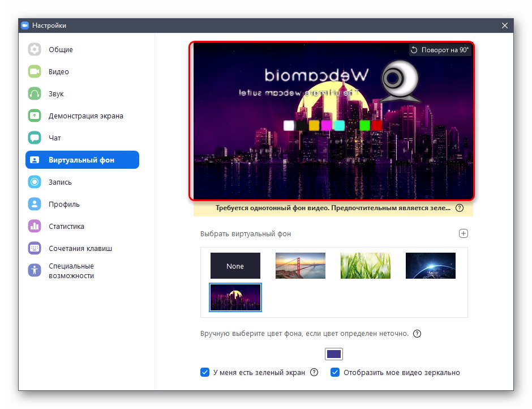
Task: Click help icon next to solid background warning
Action: [460, 208]
